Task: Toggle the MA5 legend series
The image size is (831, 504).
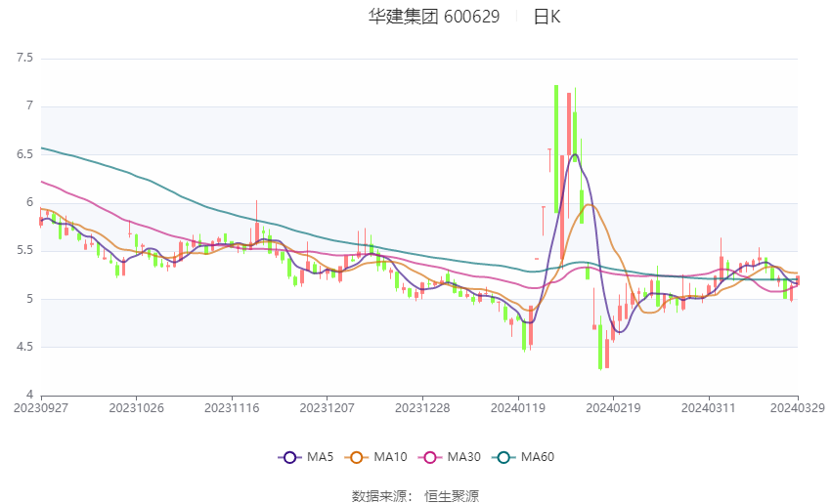Action: pyautogui.click(x=306, y=457)
